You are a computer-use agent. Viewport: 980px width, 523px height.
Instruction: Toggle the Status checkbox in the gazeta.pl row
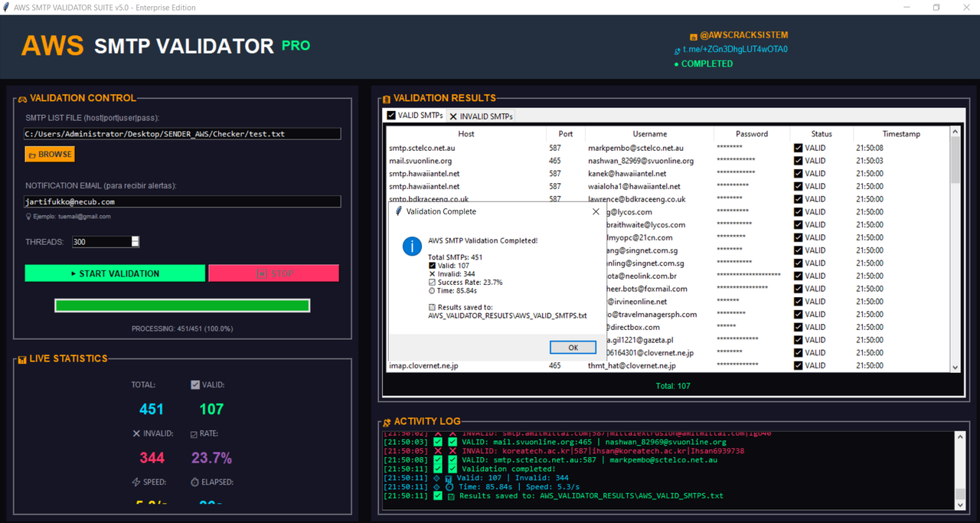(798, 340)
